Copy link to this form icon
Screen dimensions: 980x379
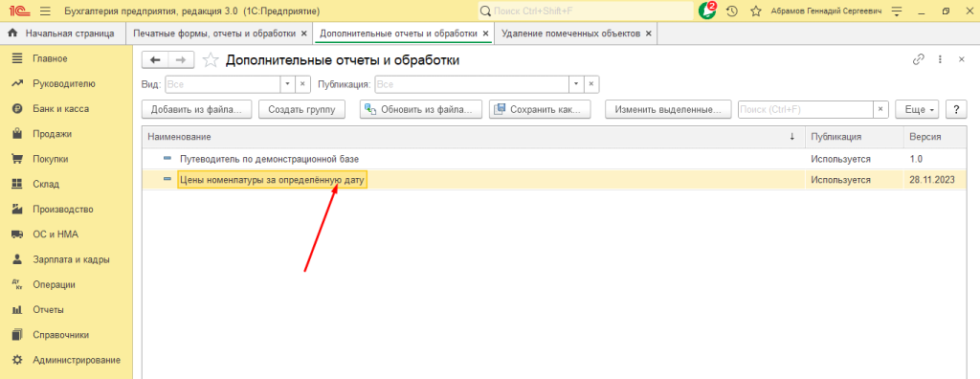pos(918,59)
